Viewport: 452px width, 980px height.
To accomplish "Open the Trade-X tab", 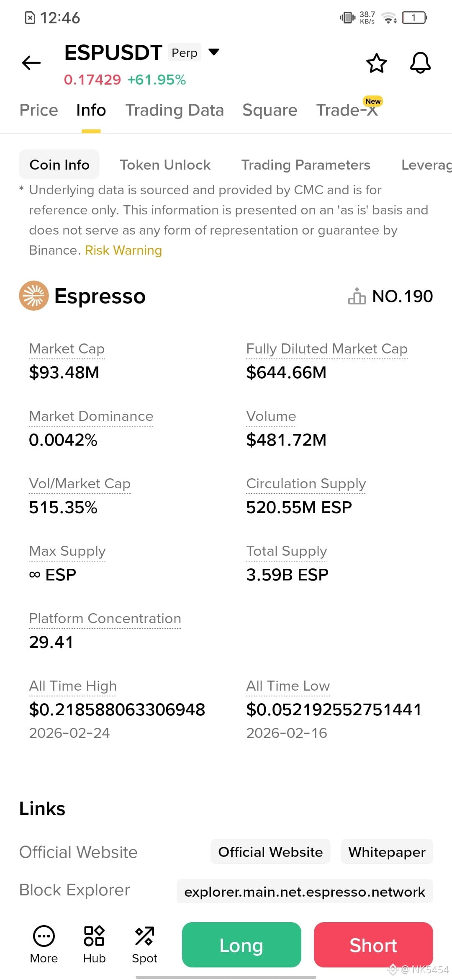I will (x=347, y=110).
